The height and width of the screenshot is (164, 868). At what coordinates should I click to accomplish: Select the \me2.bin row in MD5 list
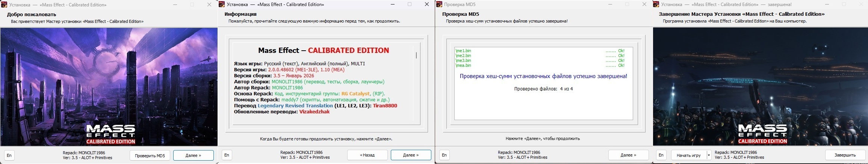[540, 56]
